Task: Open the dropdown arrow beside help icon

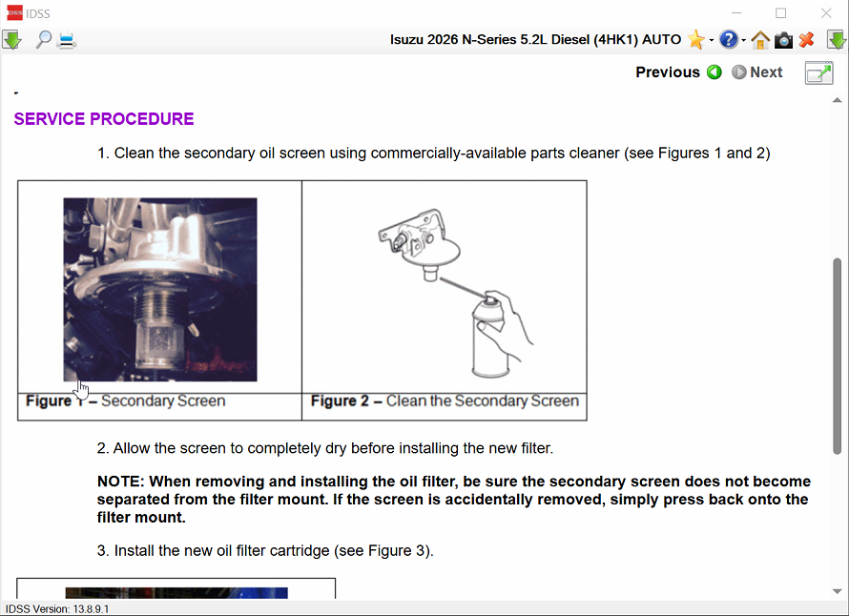Action: (x=744, y=41)
